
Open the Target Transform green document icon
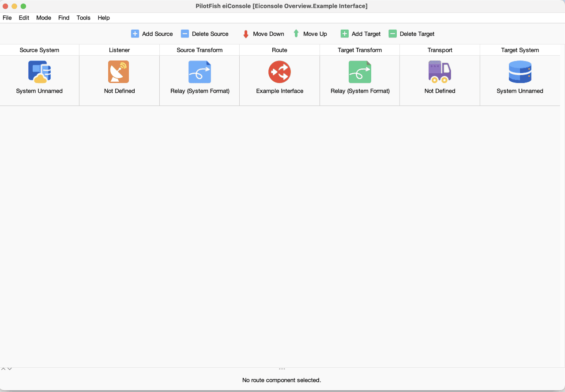click(360, 72)
